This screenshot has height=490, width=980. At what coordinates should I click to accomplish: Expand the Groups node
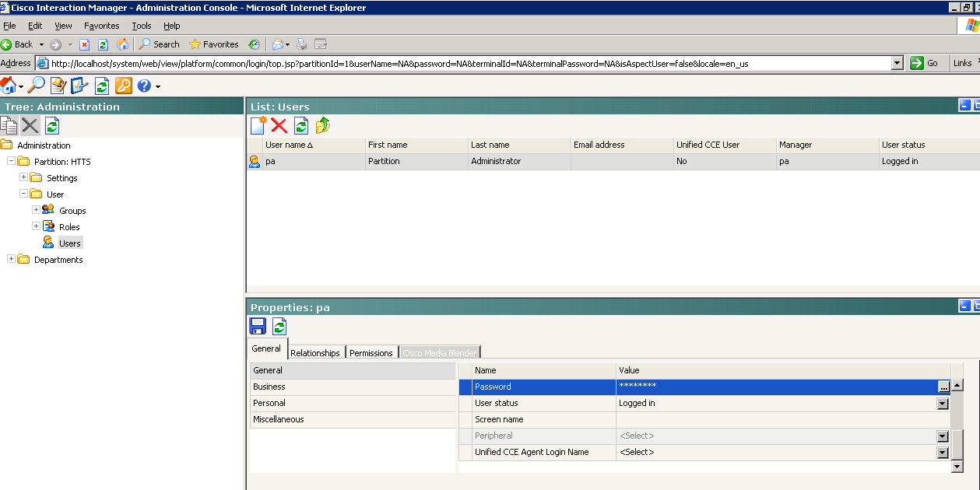coord(36,210)
